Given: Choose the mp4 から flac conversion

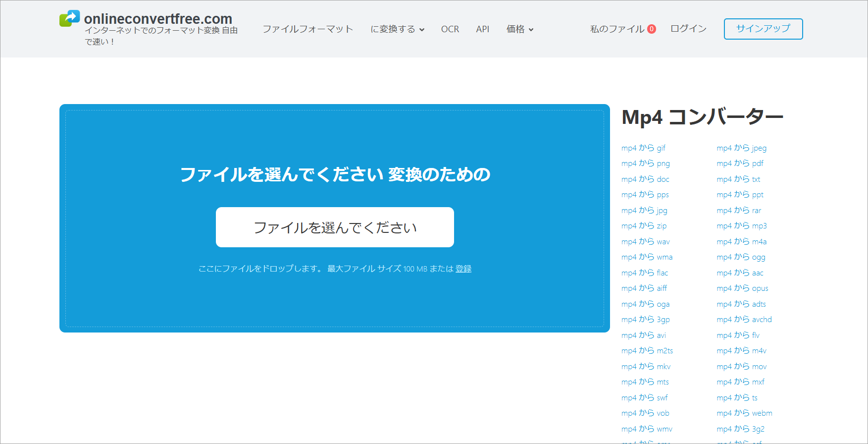Looking at the screenshot, I should pyautogui.click(x=645, y=273).
